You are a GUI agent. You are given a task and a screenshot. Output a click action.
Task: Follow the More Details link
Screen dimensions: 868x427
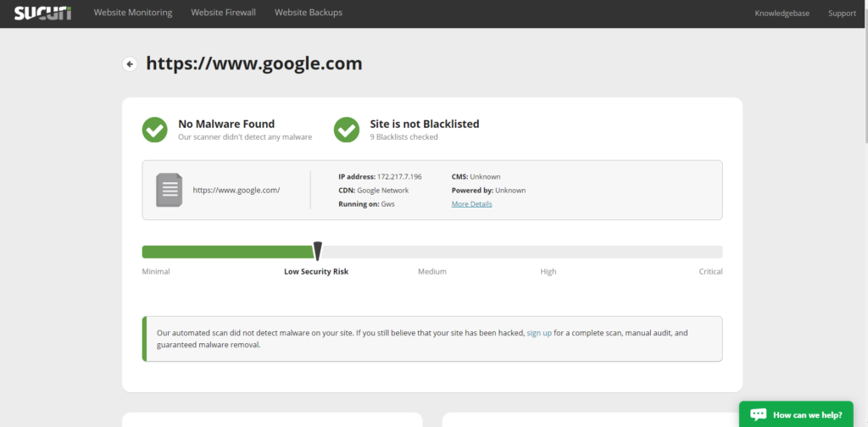[471, 204]
